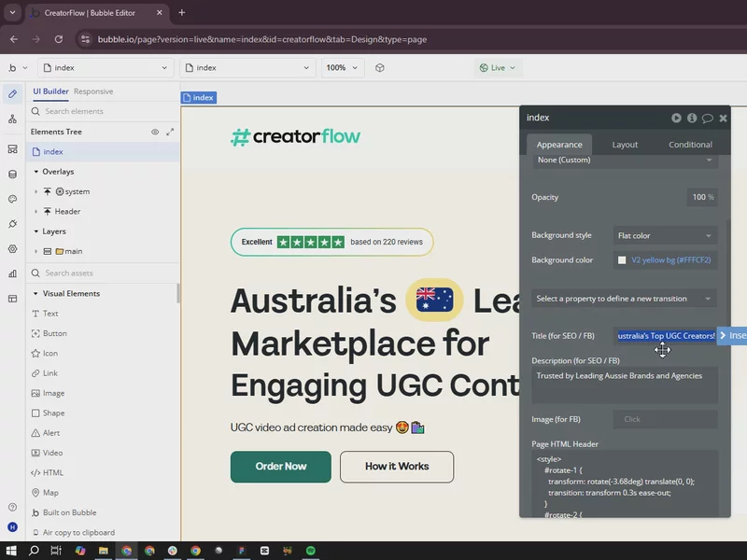
Task: Select index in the Elements Tree
Action: [x=104, y=152]
